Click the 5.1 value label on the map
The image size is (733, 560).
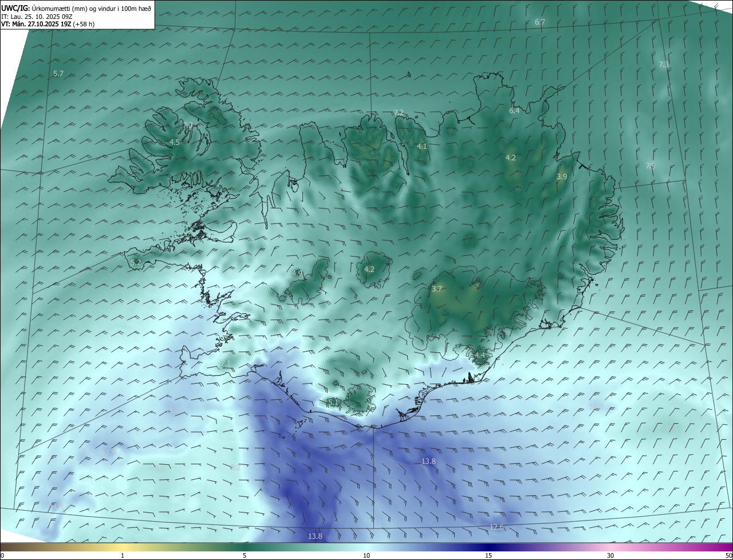pyautogui.click(x=333, y=402)
